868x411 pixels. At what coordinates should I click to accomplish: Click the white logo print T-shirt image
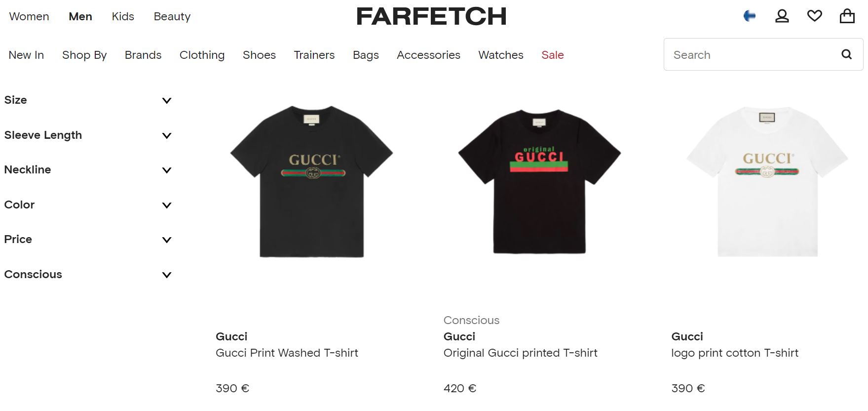767,181
